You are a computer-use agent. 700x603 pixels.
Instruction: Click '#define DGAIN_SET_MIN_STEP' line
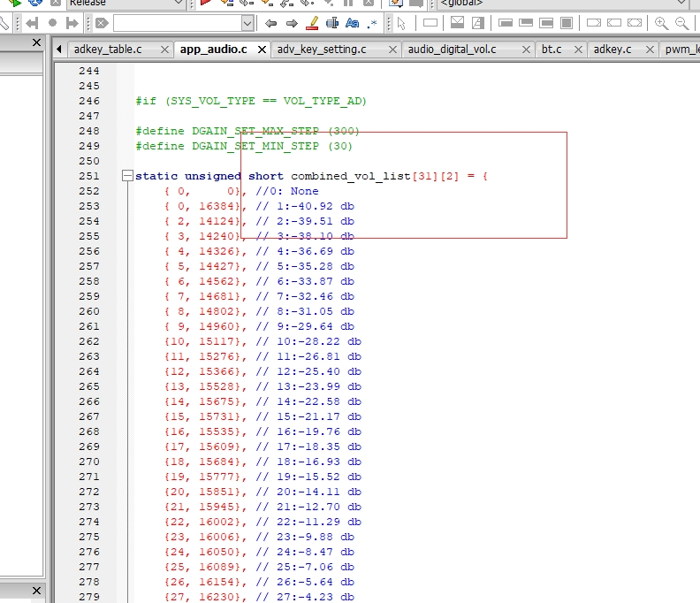[244, 146]
